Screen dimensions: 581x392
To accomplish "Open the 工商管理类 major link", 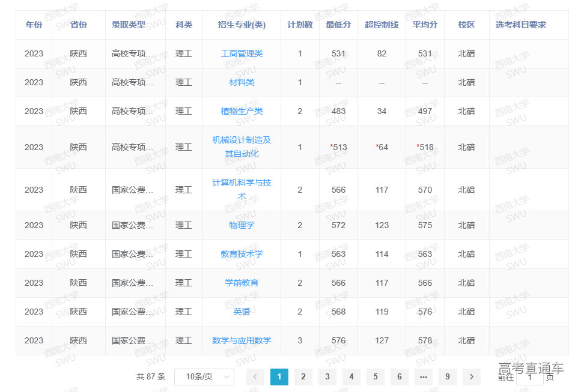I will coord(242,53).
